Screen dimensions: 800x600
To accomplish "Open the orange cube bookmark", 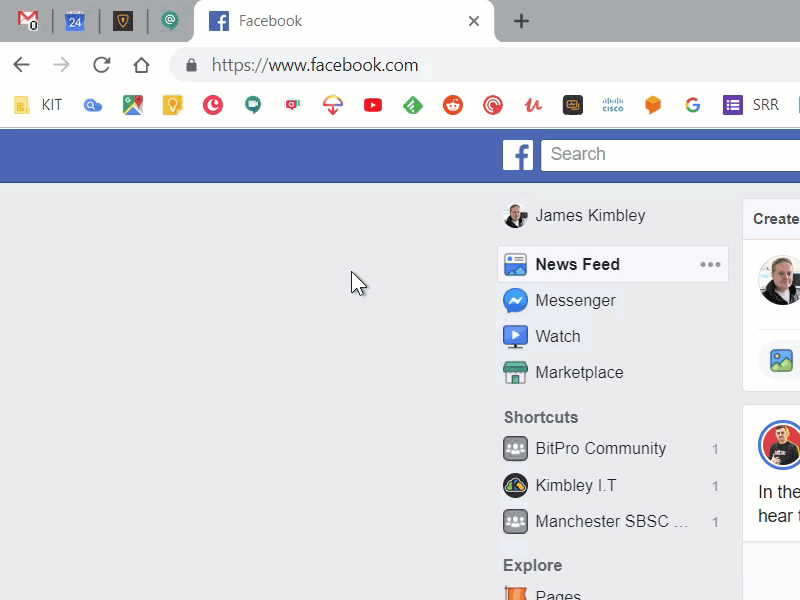I will [653, 105].
